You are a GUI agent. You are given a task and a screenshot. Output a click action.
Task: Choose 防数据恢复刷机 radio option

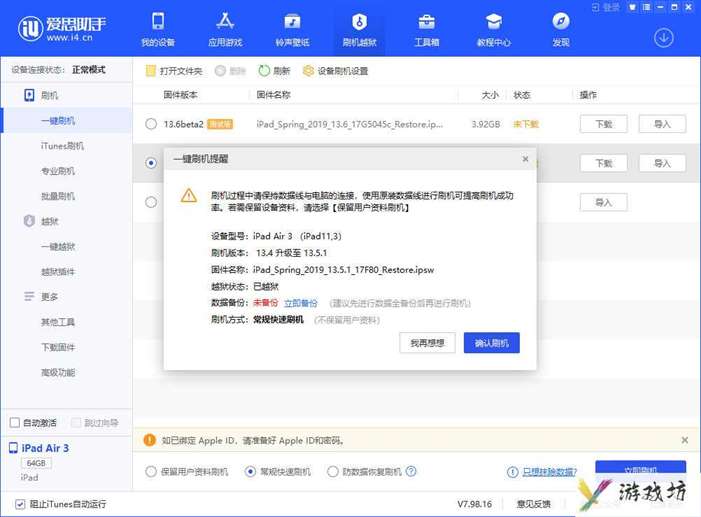pos(333,471)
